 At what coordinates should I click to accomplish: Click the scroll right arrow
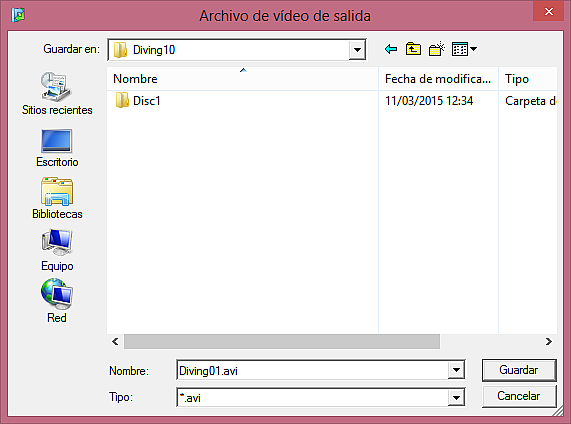tap(549, 342)
